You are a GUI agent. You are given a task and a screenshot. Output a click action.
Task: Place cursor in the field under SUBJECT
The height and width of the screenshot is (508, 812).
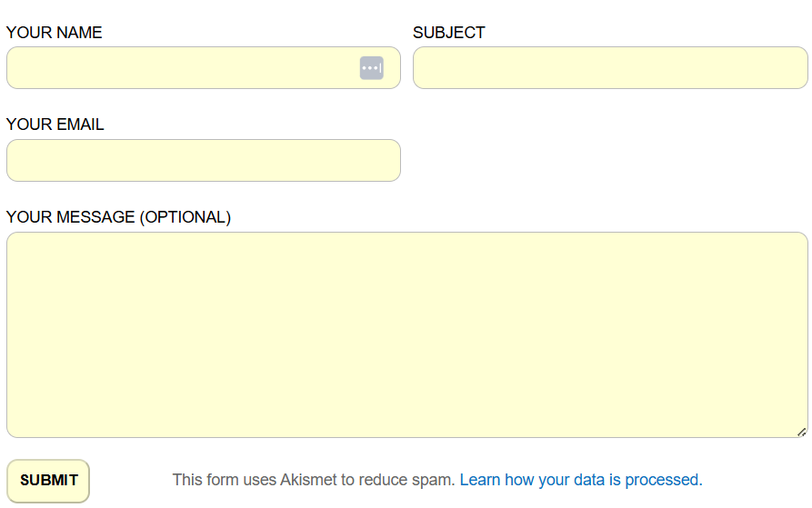610,68
